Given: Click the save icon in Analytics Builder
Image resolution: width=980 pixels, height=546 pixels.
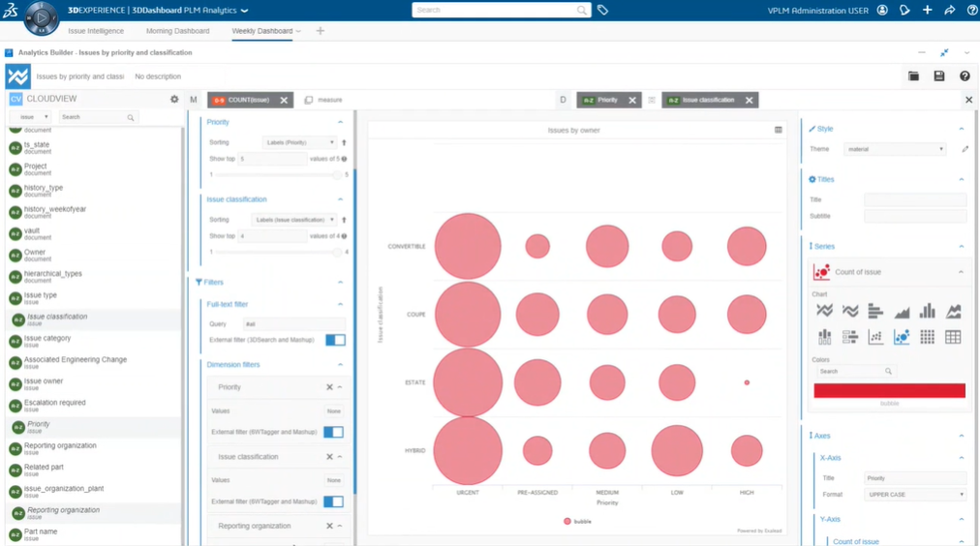Looking at the screenshot, I should click(938, 76).
